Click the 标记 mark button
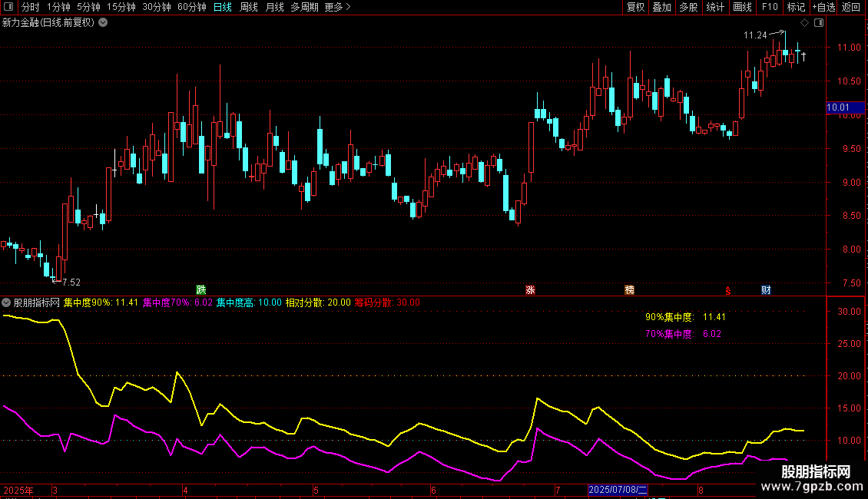868x499 pixels. click(x=796, y=7)
